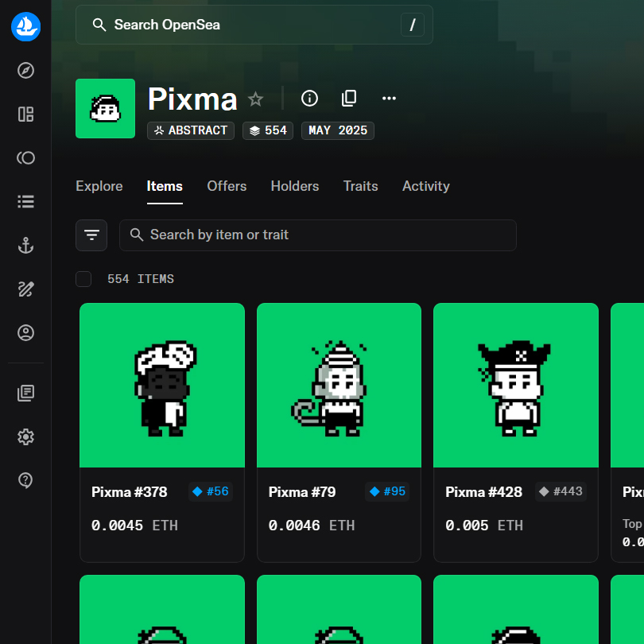Show collection info via the info icon

(309, 98)
